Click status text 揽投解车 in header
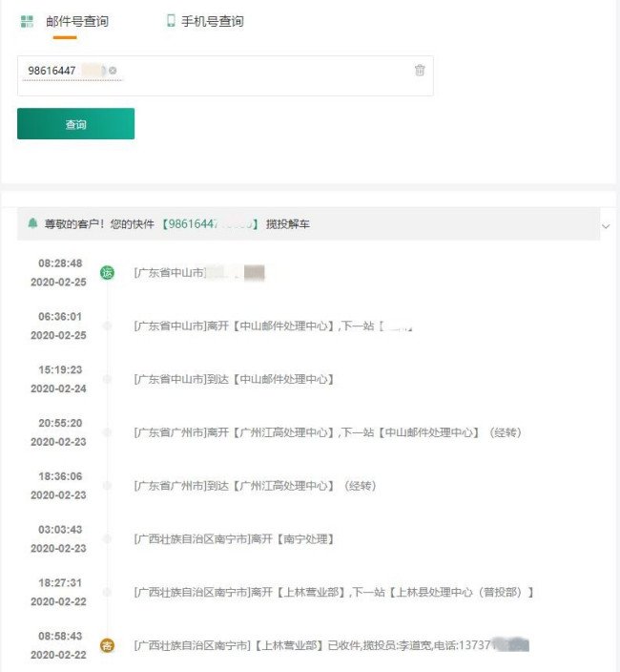 coord(288,223)
